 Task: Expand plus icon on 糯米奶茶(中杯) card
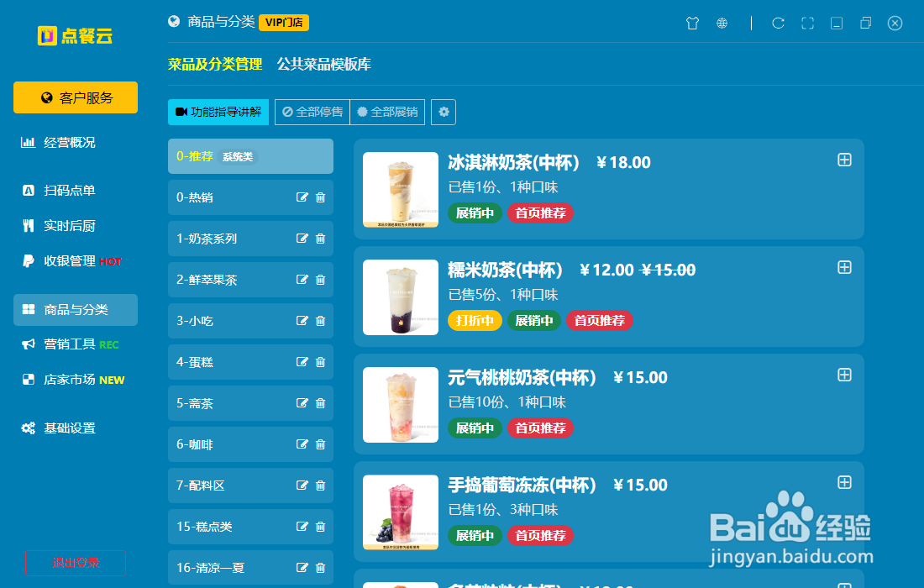(844, 267)
